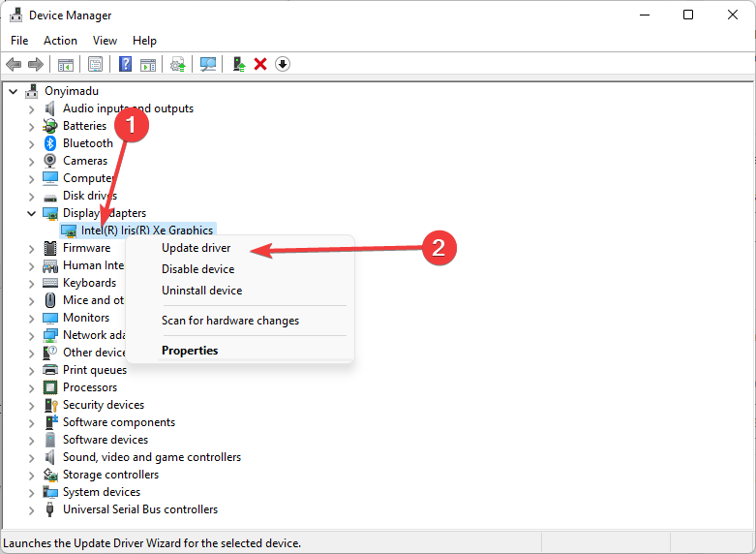Select the Print queues label
756x554 pixels.
click(95, 370)
